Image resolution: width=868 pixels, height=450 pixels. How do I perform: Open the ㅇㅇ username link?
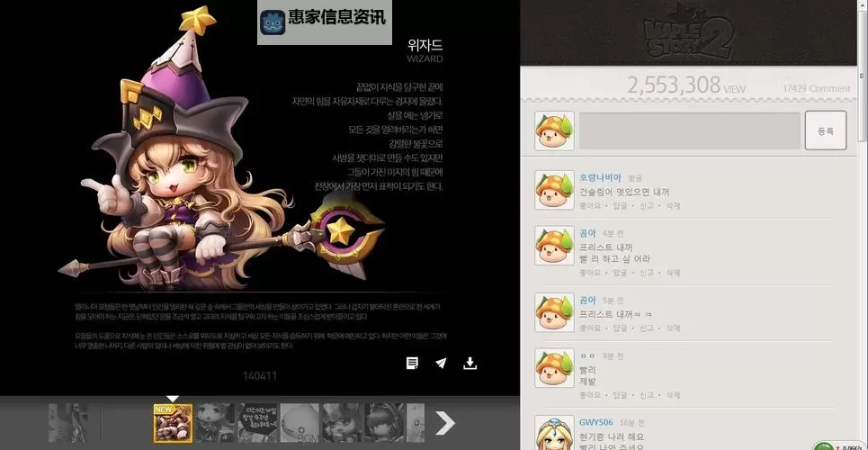click(587, 355)
